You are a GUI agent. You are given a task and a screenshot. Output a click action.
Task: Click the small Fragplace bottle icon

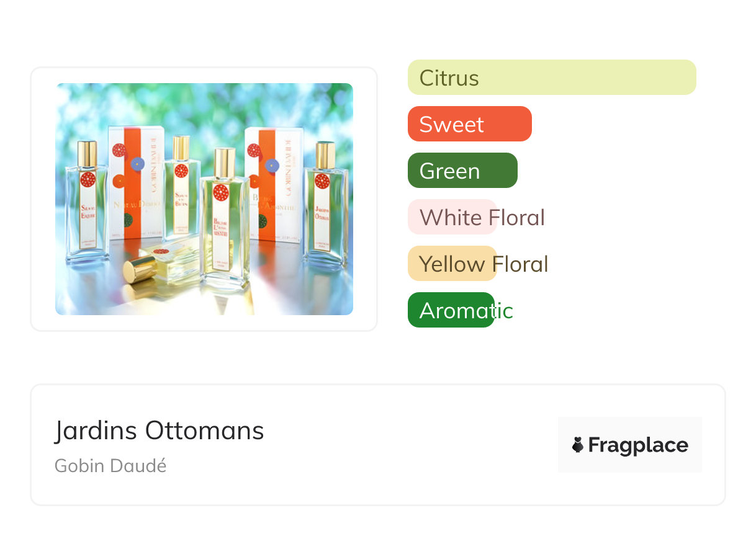coord(578,445)
